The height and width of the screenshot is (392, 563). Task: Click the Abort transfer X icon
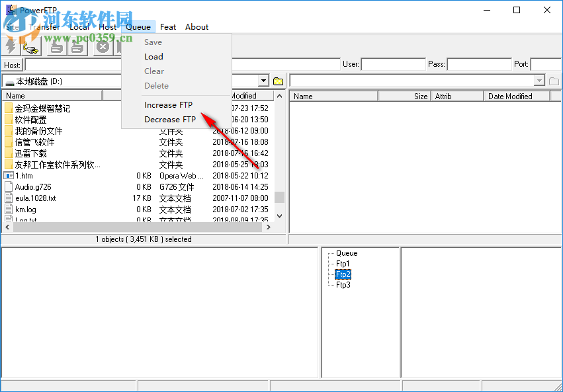103,47
